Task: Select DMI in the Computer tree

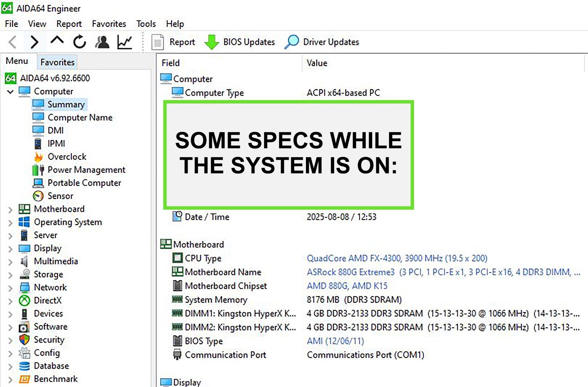Action: [x=56, y=131]
